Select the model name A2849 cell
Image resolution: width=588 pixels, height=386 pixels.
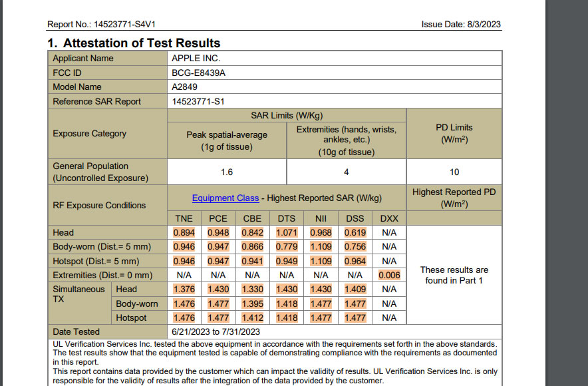[x=185, y=87]
